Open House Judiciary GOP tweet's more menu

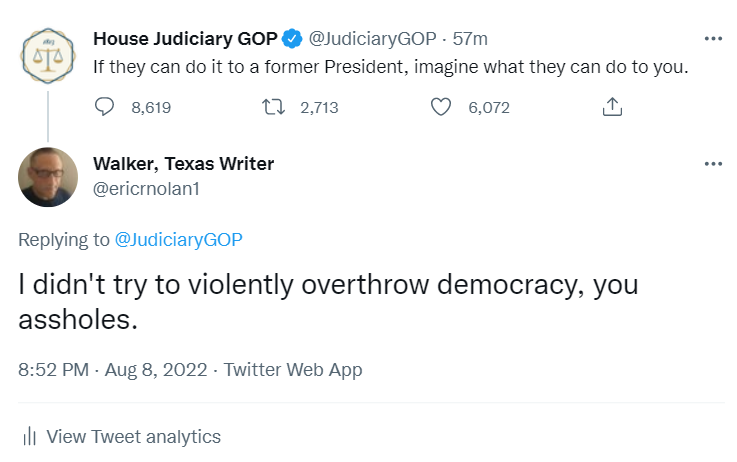(713, 39)
